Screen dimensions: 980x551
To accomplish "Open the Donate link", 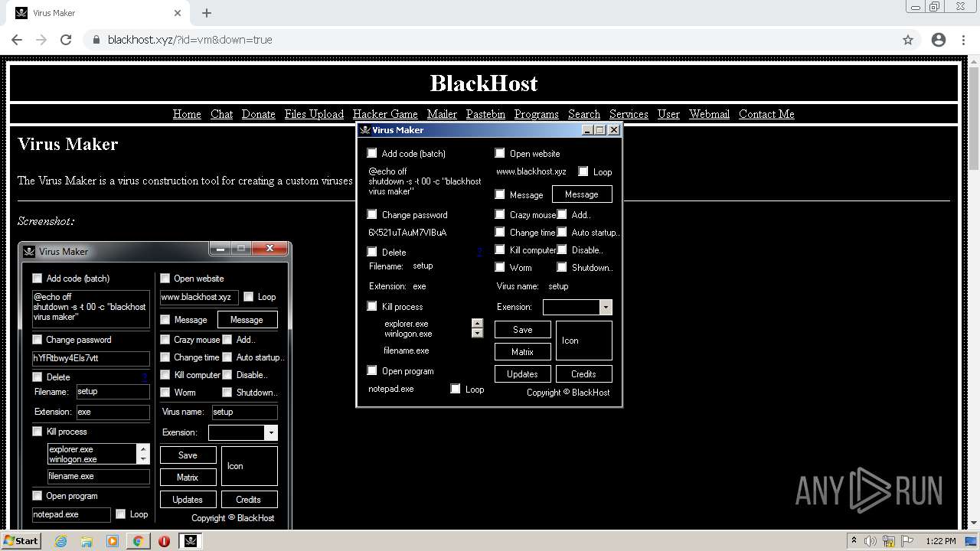I will (x=259, y=114).
